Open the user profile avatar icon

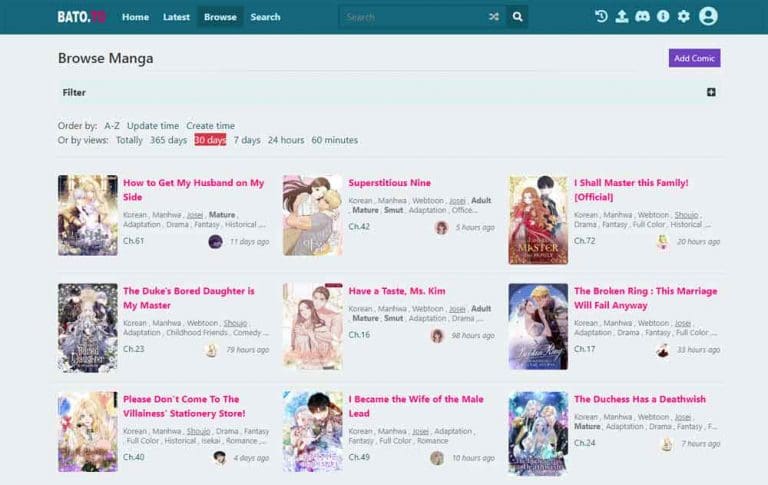pos(708,16)
